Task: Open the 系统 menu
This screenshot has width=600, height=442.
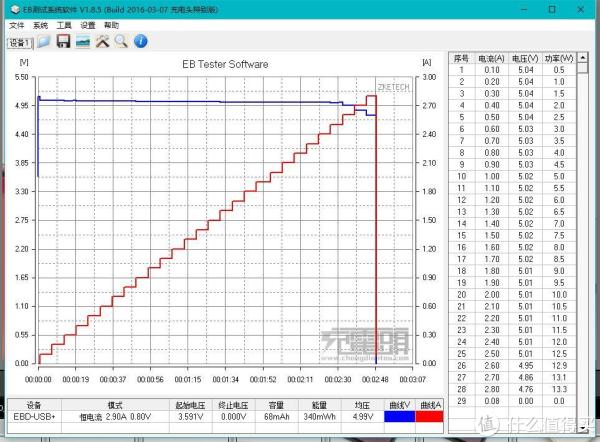Action: pyautogui.click(x=40, y=25)
